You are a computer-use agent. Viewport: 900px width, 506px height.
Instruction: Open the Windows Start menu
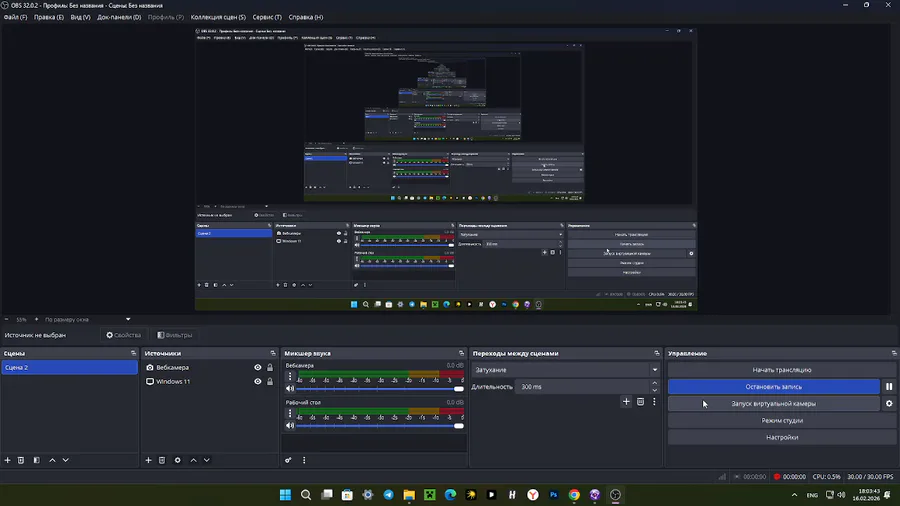(x=285, y=495)
